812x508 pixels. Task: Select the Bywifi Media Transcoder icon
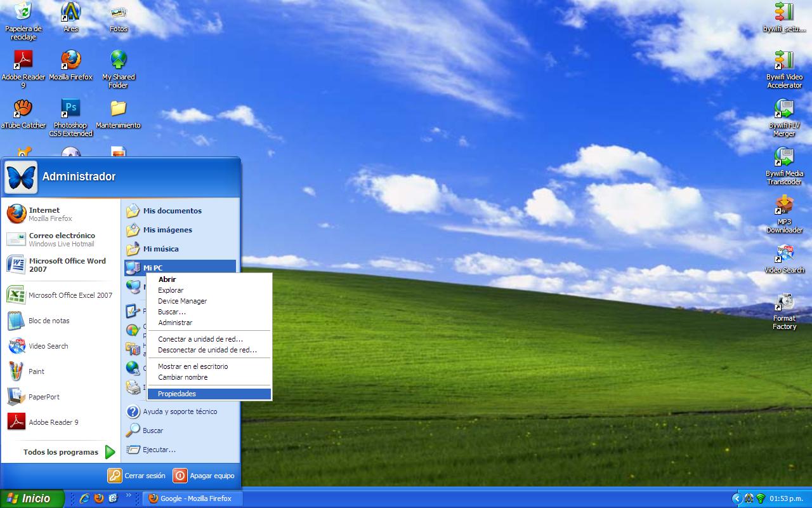[x=785, y=166]
